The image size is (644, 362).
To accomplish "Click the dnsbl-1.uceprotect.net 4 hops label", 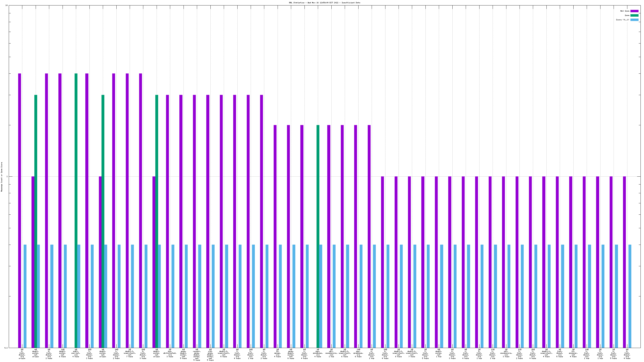I will click(546, 353).
